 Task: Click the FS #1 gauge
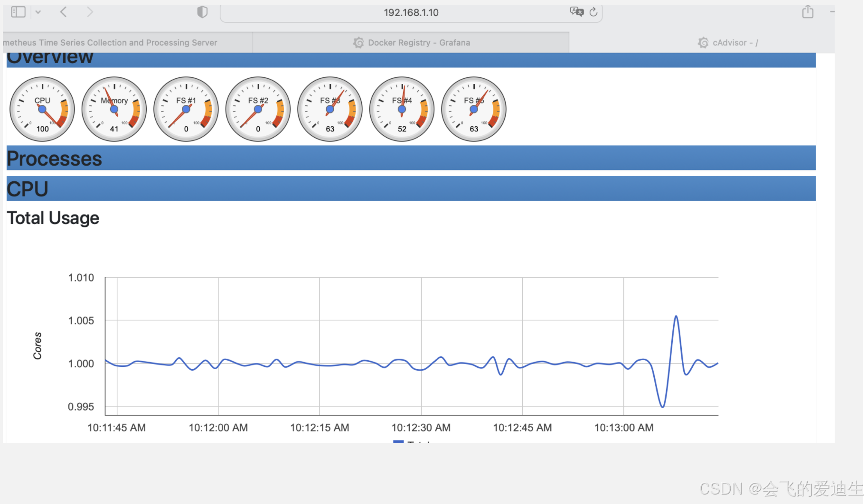(x=186, y=109)
